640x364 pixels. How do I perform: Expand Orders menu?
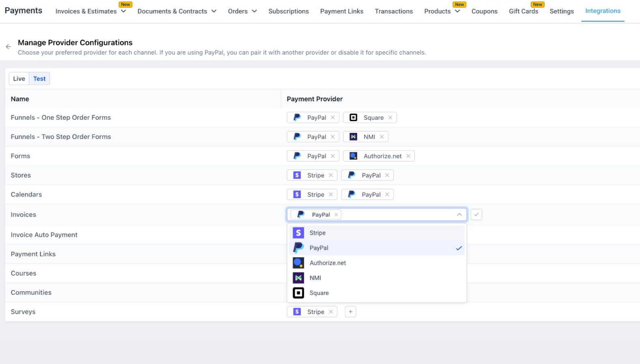242,11
